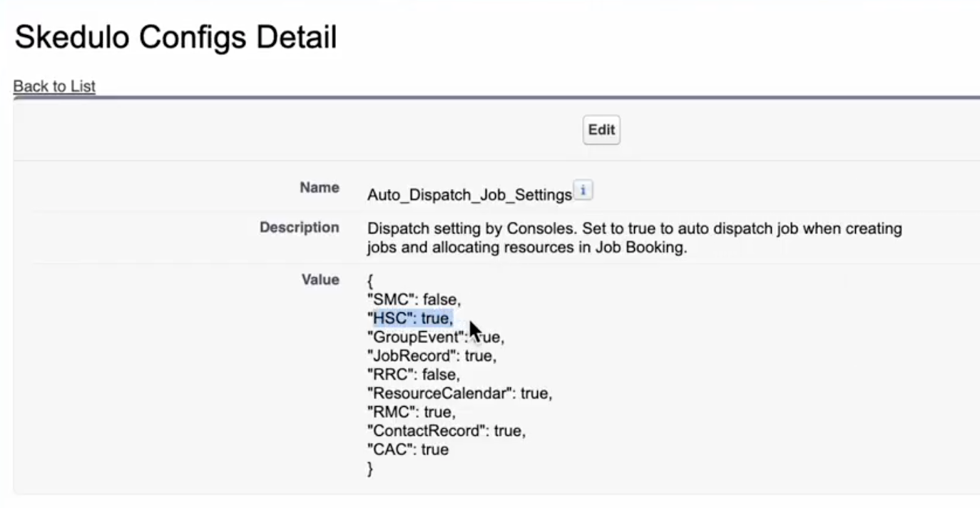The width and height of the screenshot is (980, 508).
Task: Click the highlighted "HSC": true line
Action: click(410, 319)
